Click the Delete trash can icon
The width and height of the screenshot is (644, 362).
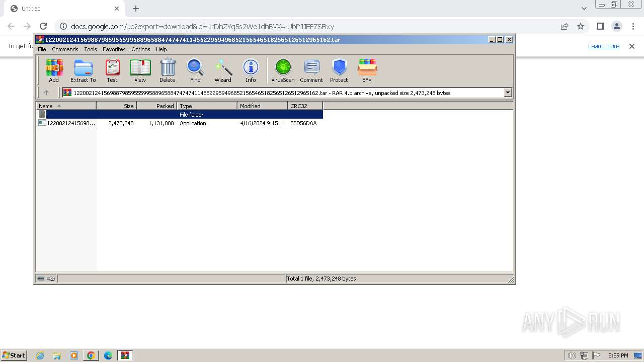click(168, 70)
